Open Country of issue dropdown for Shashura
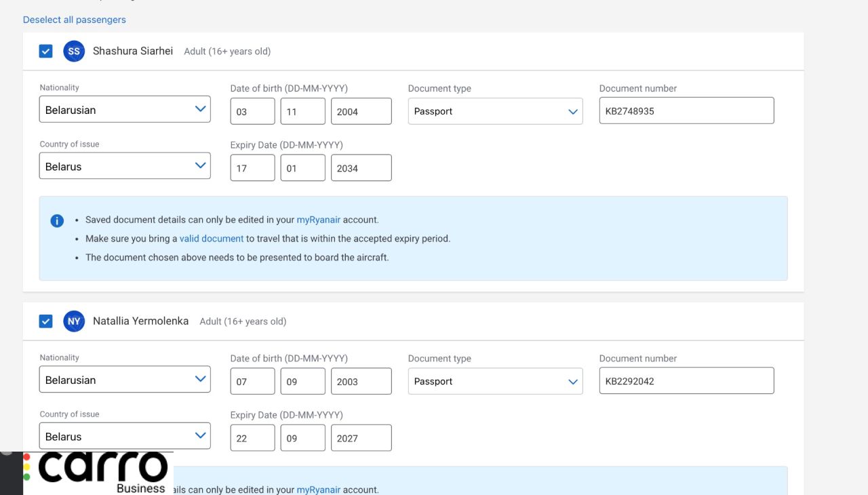 pos(125,166)
